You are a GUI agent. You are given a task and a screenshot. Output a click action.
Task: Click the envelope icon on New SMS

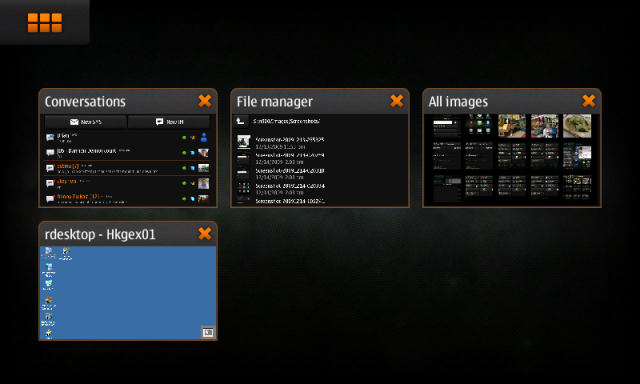(x=74, y=122)
